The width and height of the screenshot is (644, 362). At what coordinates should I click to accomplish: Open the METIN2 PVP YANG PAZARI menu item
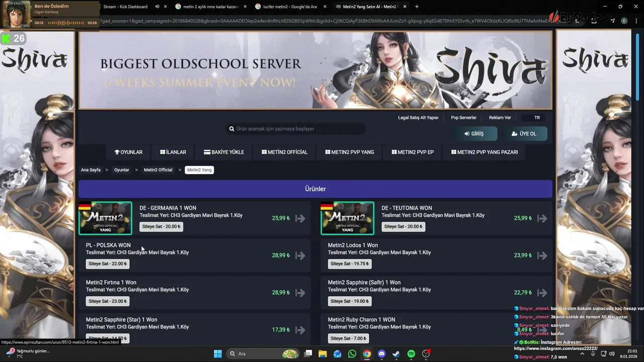tap(485, 152)
